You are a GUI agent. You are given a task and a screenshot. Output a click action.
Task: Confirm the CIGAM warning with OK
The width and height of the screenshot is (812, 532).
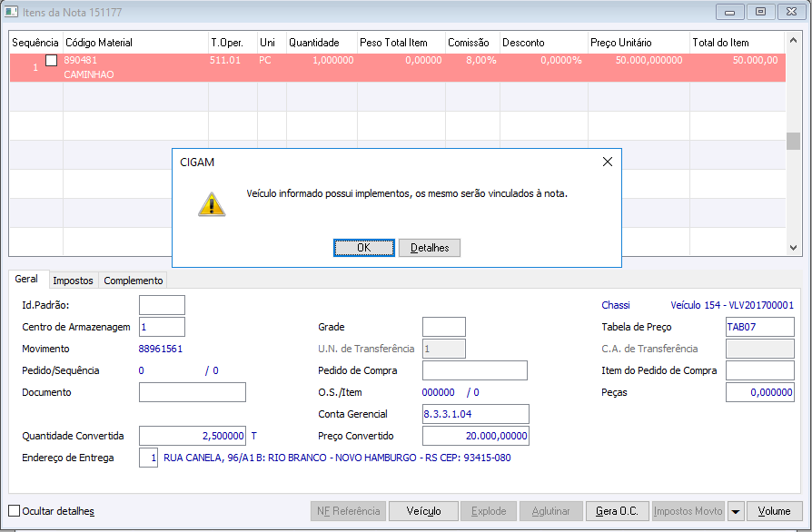tap(363, 248)
